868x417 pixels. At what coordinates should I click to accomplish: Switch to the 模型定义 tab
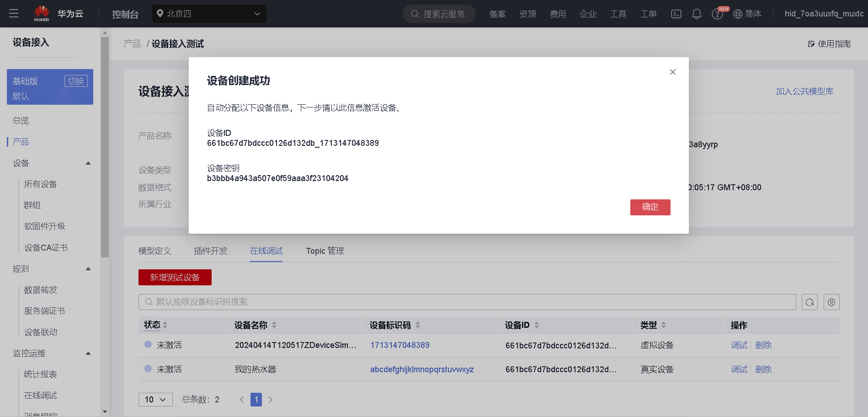tap(155, 251)
